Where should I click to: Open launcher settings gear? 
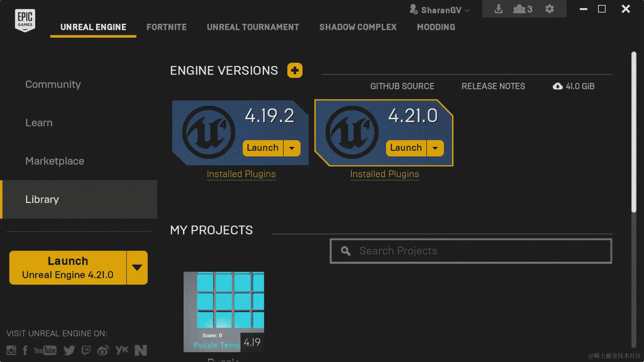pos(549,9)
